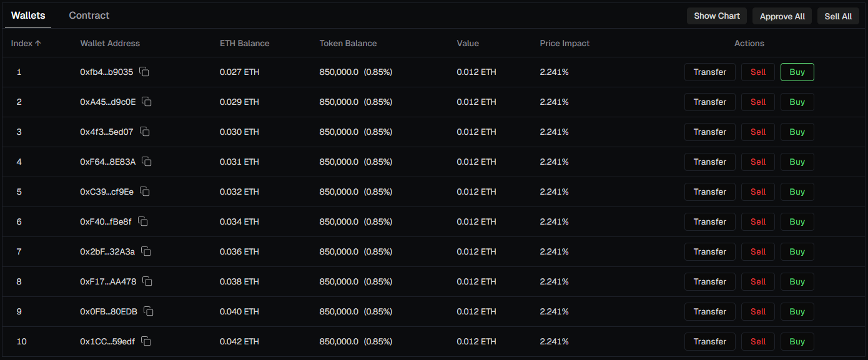Copy wallet address 0xfb4...b9035
868x360 pixels.
tap(144, 72)
